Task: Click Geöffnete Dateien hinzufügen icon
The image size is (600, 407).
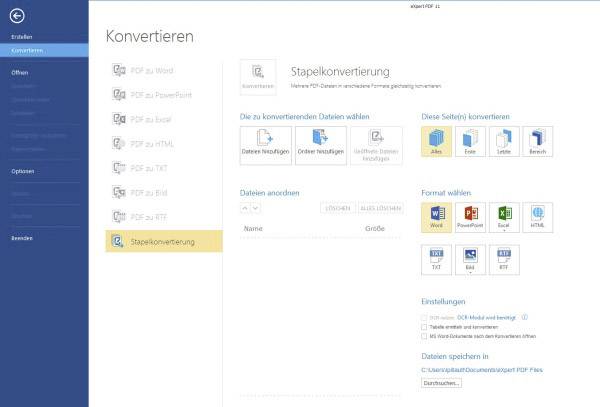Action: (x=376, y=145)
